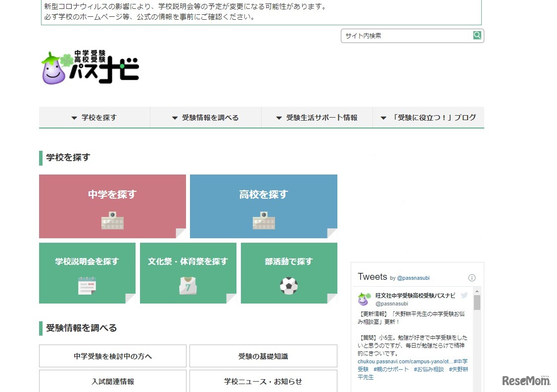Open the 入試関連情報 button
Image resolution: width=557 pixels, height=392 pixels.
pyautogui.click(x=113, y=381)
